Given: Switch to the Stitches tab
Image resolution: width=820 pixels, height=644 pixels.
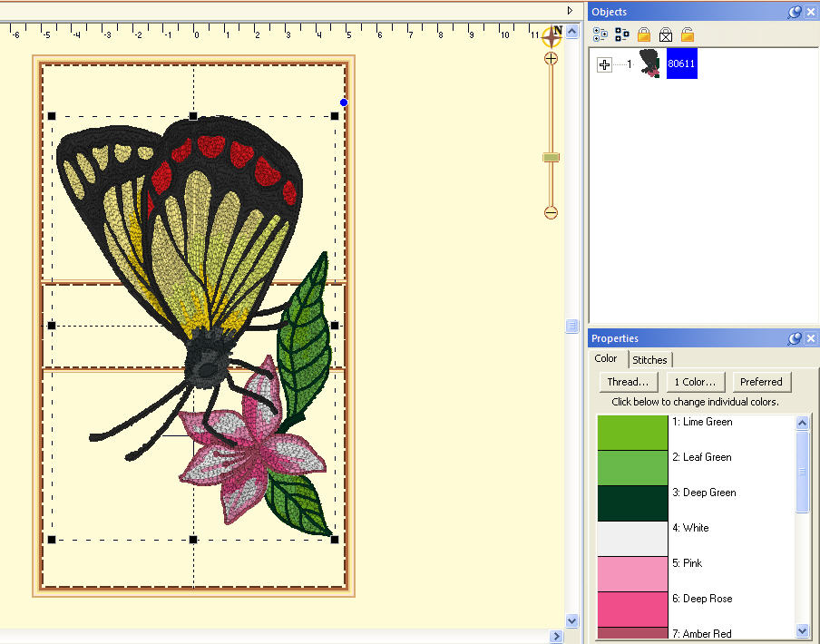Looking at the screenshot, I should (x=649, y=360).
